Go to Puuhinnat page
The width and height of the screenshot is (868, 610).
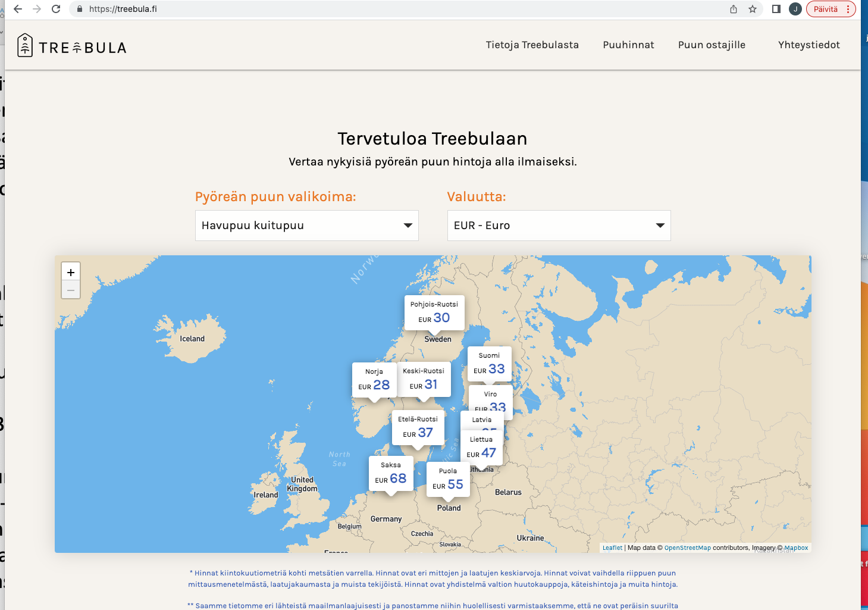pos(628,45)
